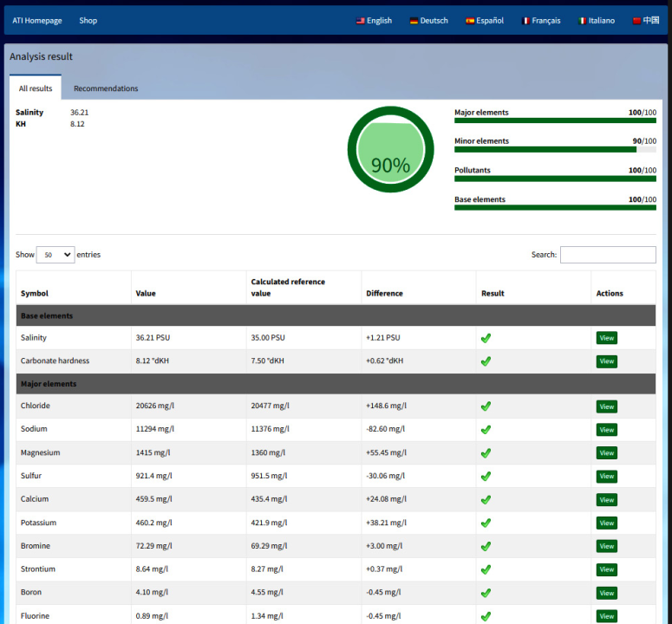
Task: Open the entries-per-page dropdown
Action: tap(55, 255)
